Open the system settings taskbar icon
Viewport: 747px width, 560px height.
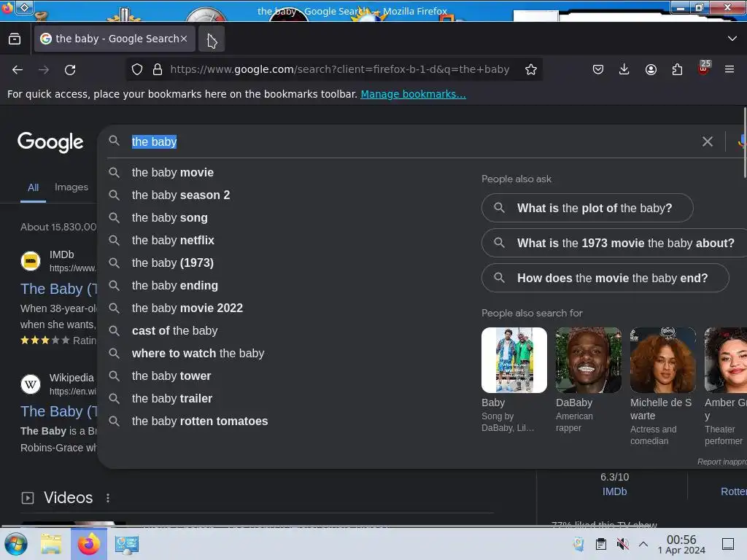tap(127, 544)
